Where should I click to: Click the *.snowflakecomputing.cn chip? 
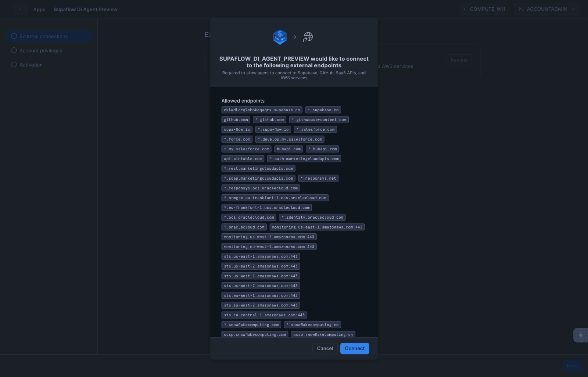coord(312,325)
